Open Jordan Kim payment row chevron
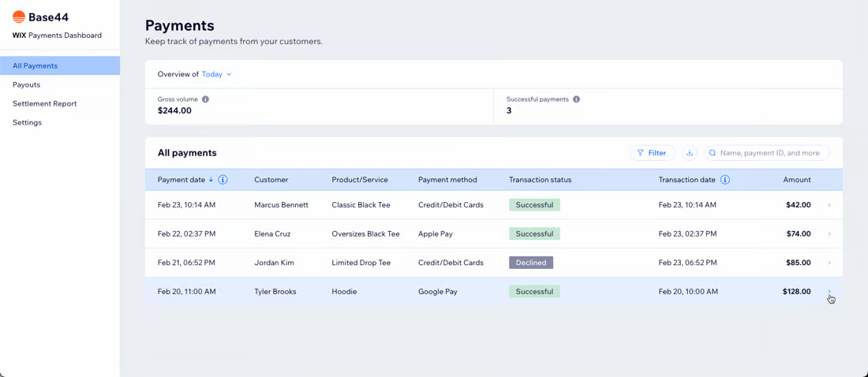 829,263
